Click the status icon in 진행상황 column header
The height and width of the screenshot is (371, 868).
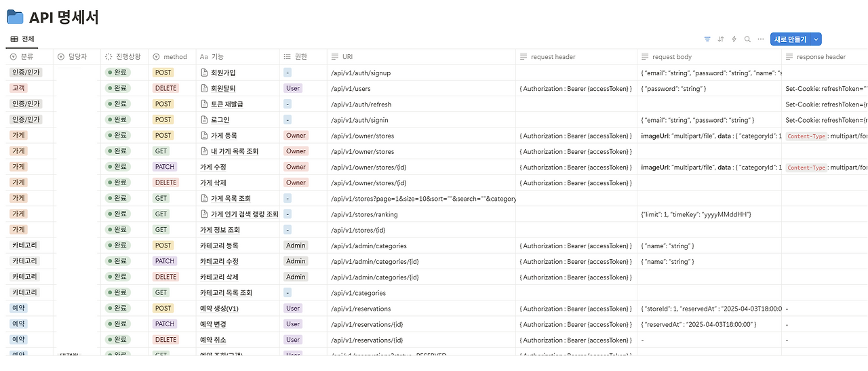pos(108,57)
